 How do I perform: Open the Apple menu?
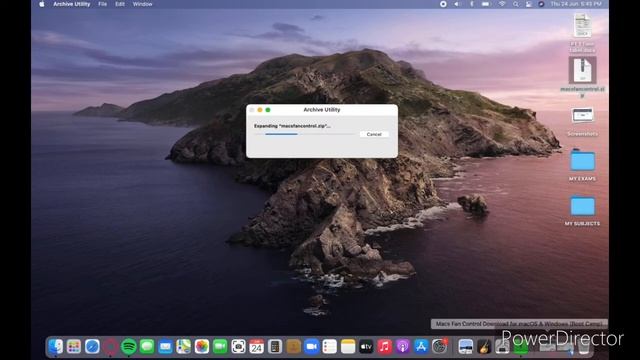pos(41,4)
